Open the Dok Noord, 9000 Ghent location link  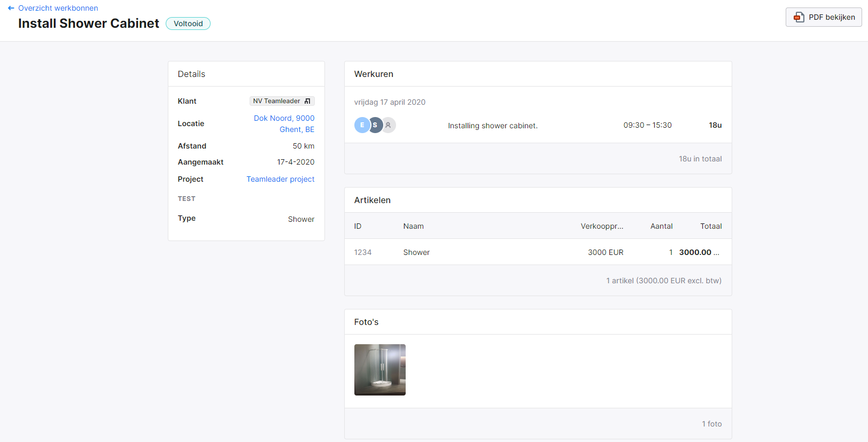[x=284, y=123]
